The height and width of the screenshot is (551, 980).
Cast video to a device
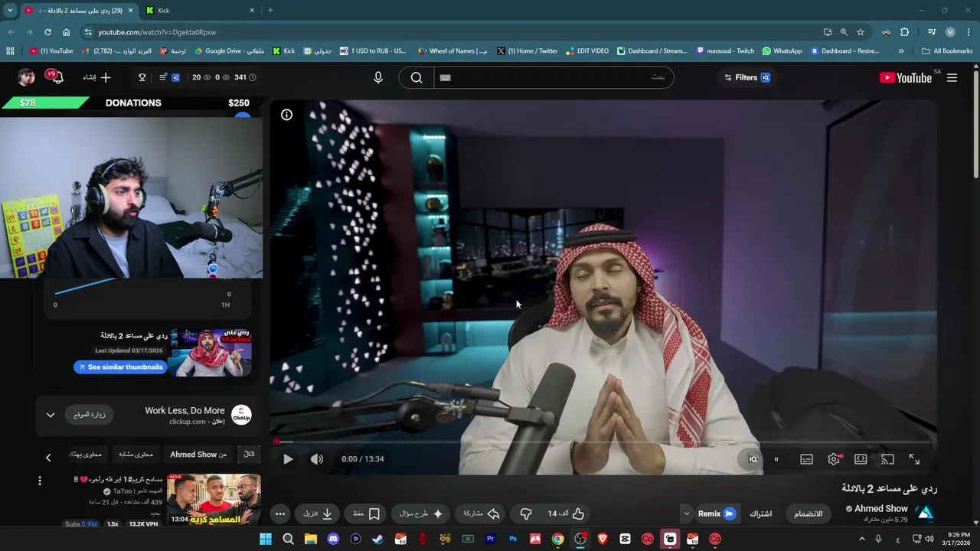tap(887, 459)
